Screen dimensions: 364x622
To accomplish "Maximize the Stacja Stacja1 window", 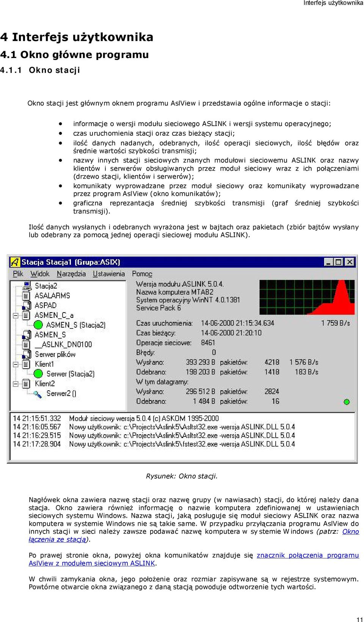I will pos(338,262).
